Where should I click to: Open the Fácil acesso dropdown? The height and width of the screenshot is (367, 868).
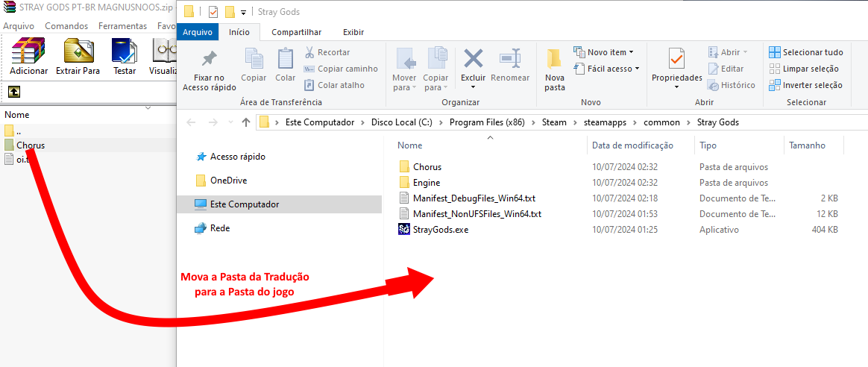click(x=607, y=69)
